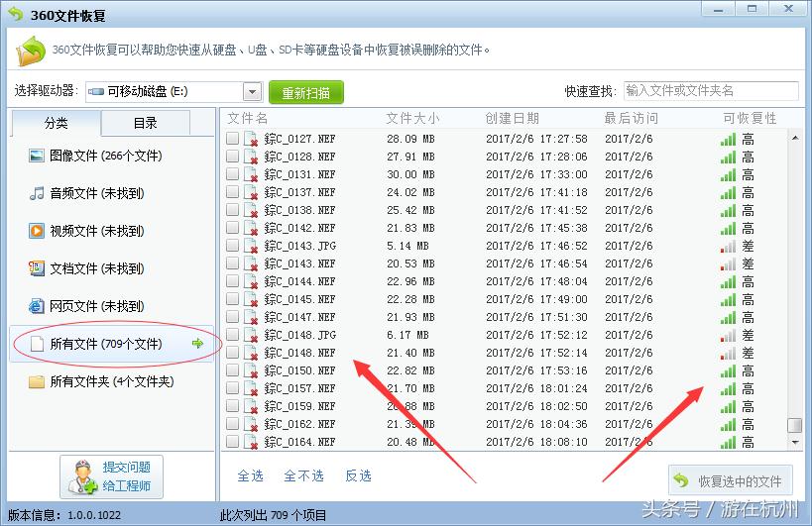
Task: Select file name DSC_0145.NEF
Action: pos(299,300)
